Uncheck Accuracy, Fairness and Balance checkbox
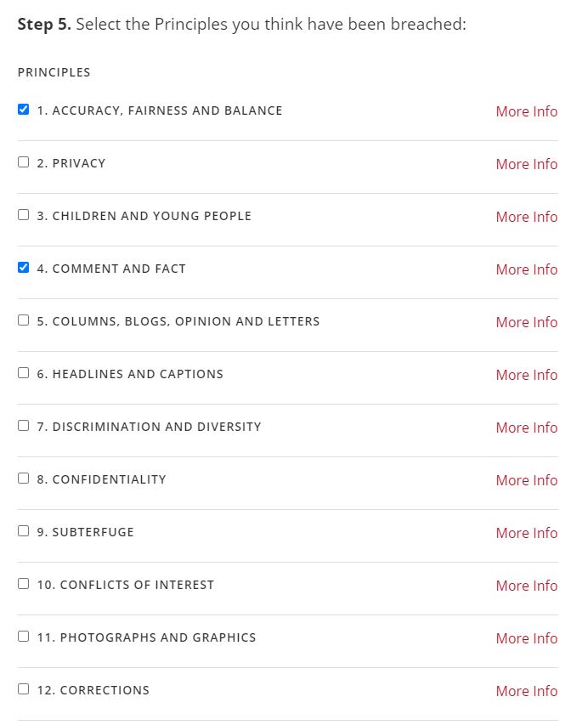The image size is (588, 725). (x=23, y=109)
